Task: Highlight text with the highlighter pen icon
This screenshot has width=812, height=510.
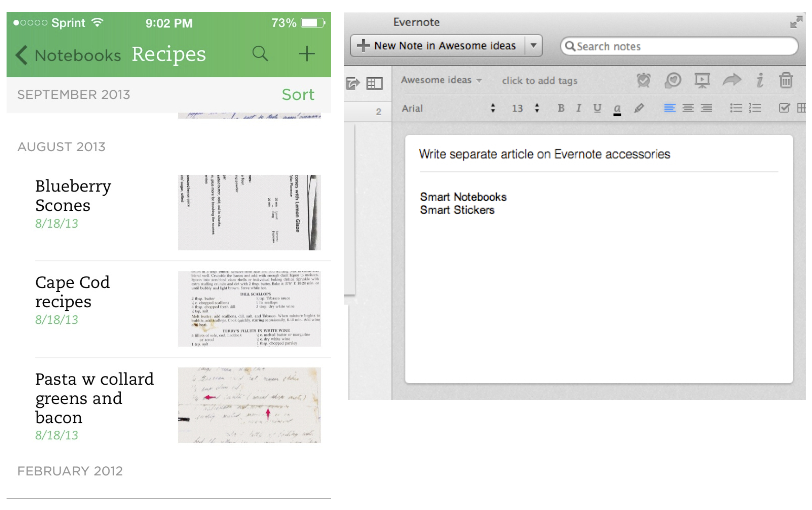Action: [x=639, y=108]
